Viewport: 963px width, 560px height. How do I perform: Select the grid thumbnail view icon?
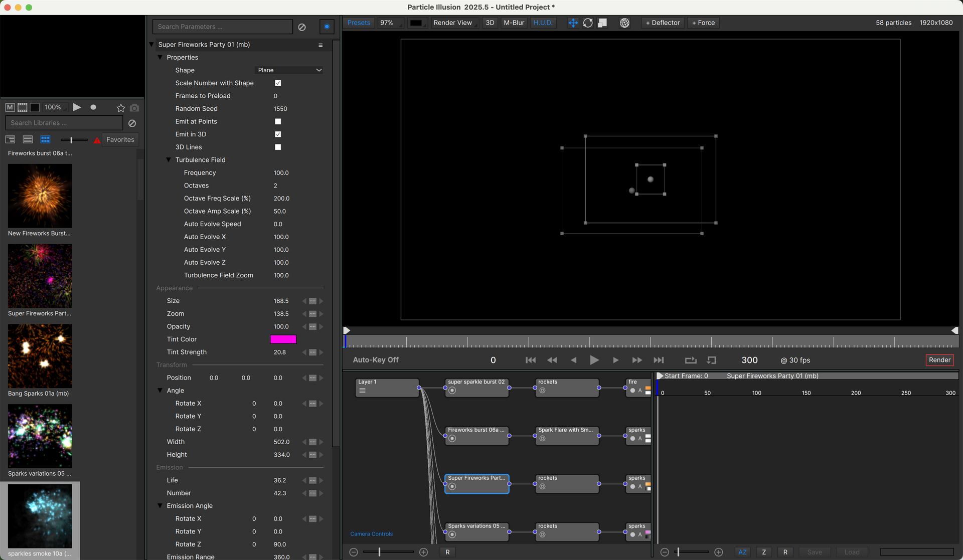pos(45,139)
